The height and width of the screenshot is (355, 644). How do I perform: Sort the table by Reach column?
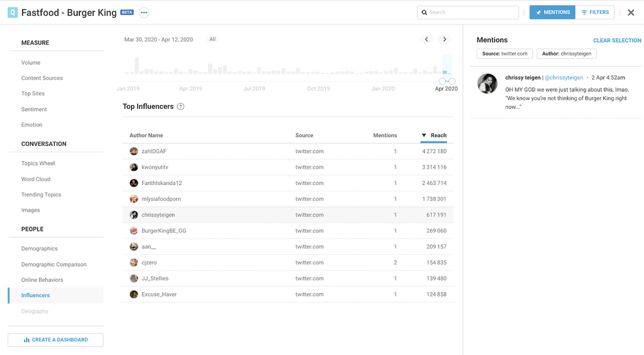coord(438,135)
